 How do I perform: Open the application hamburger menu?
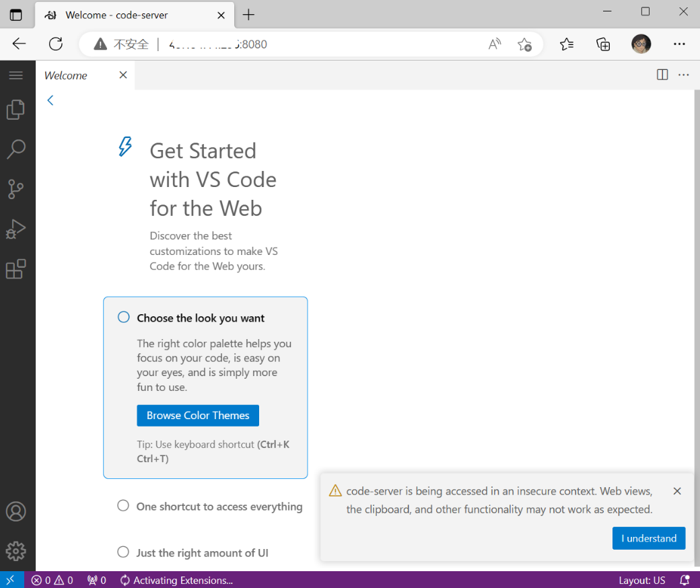[16, 75]
